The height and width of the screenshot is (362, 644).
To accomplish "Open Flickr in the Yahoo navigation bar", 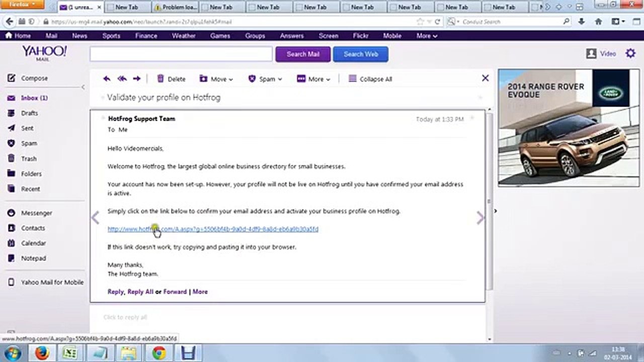I will pos(361,36).
